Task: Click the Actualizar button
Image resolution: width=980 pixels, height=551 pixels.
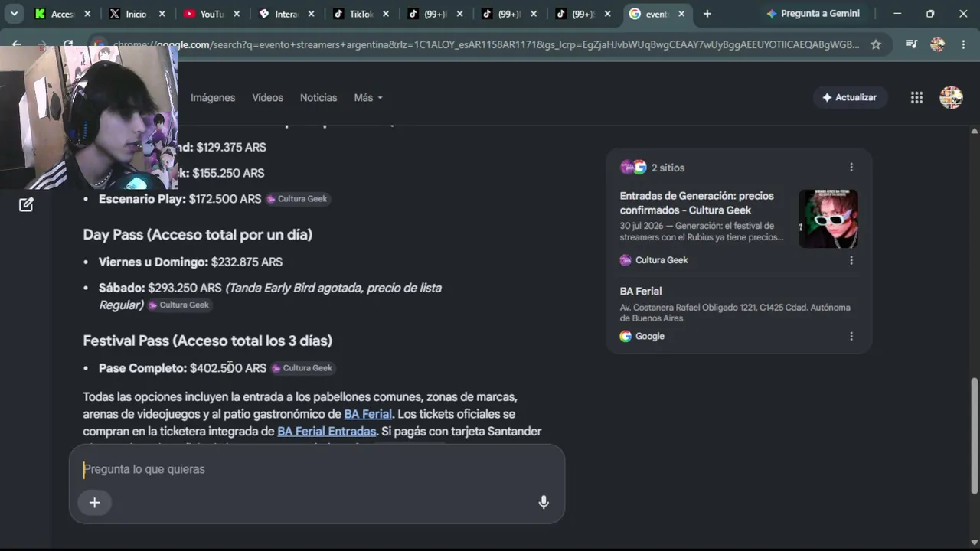Action: tap(849, 97)
